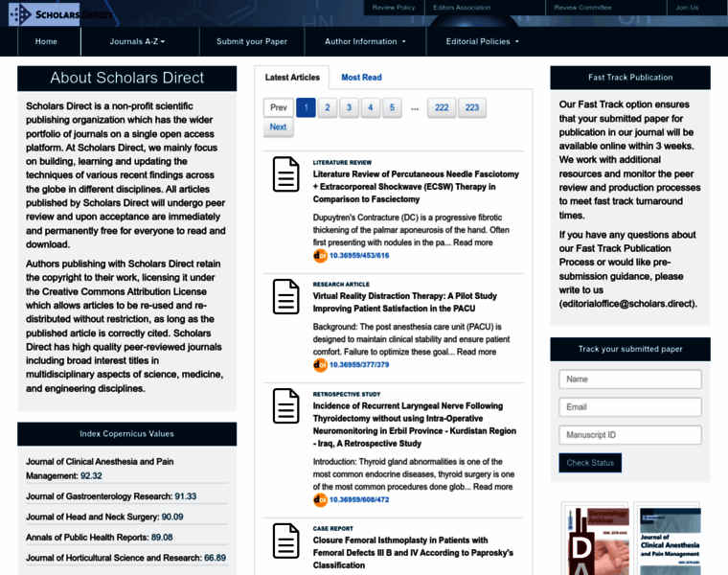The width and height of the screenshot is (728, 575).
Task: Open the Review Policy link
Action: [x=394, y=8]
